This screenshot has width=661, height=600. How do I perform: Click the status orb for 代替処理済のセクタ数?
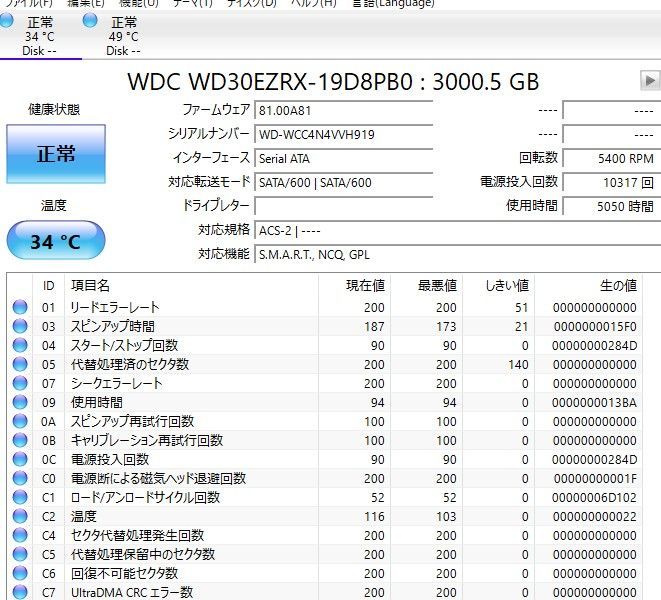tap(20, 365)
